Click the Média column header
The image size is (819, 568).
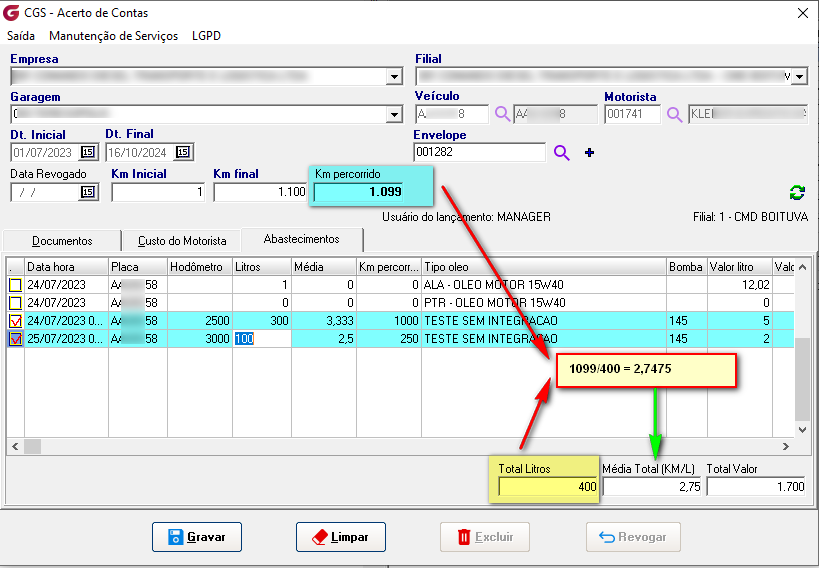click(x=324, y=267)
